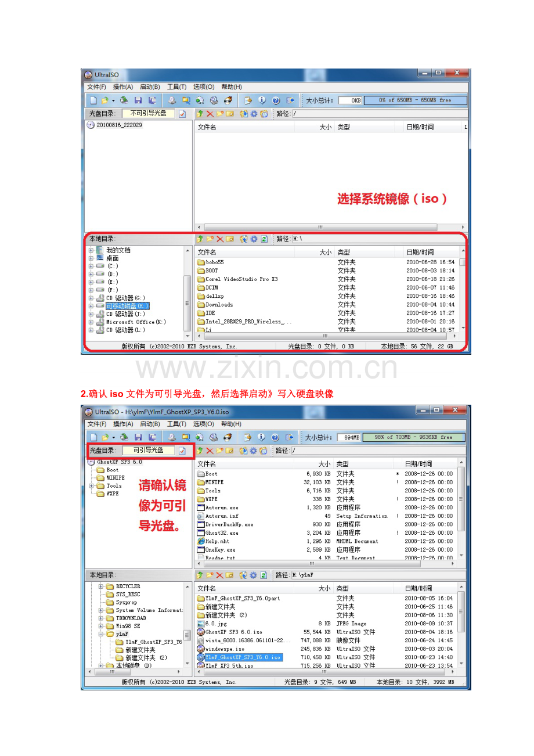This screenshot has width=534, height=756.
Task: Click settings gear icon beside path H:\ylmF
Action: click(x=254, y=575)
